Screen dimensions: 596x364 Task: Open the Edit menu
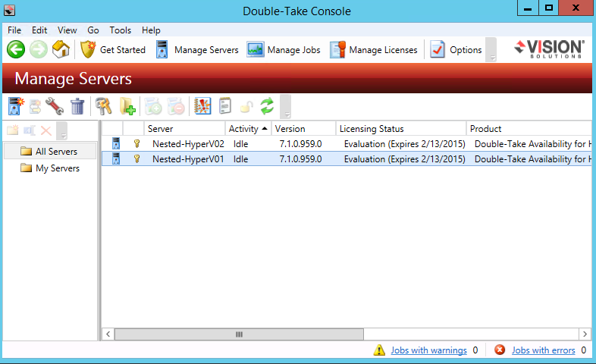[39, 30]
